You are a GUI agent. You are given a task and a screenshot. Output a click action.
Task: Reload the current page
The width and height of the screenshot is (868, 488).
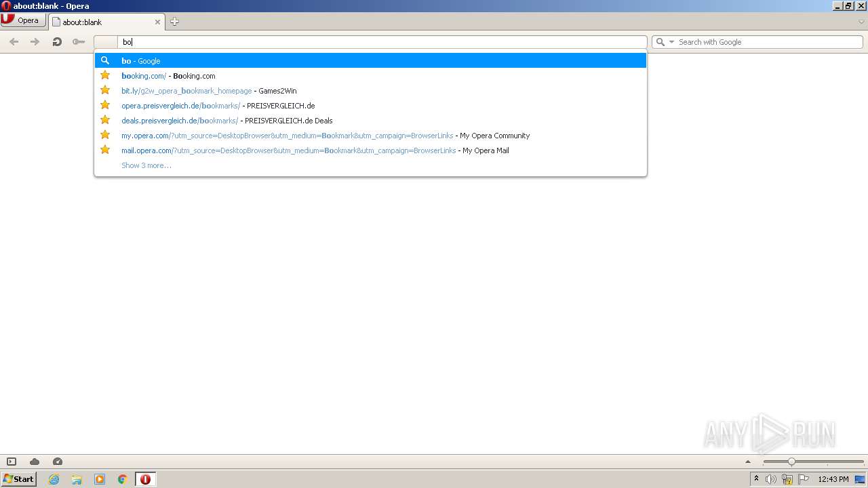57,41
